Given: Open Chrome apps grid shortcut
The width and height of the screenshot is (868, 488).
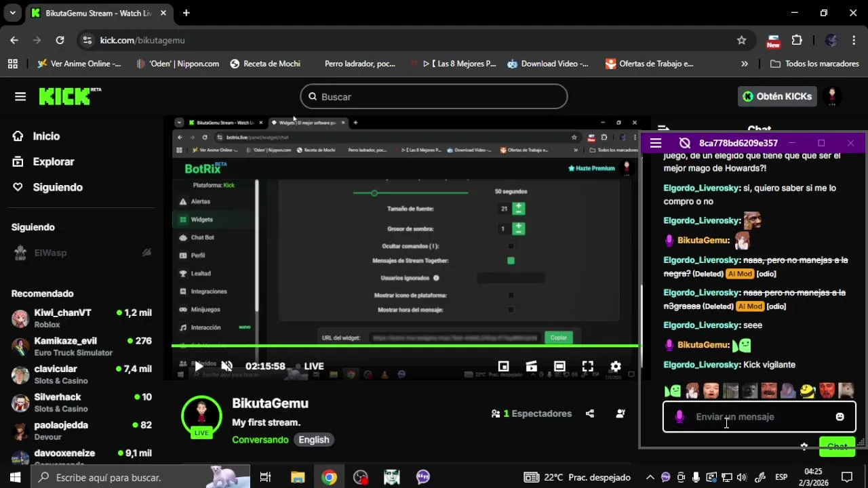Looking at the screenshot, I should coord(12,64).
